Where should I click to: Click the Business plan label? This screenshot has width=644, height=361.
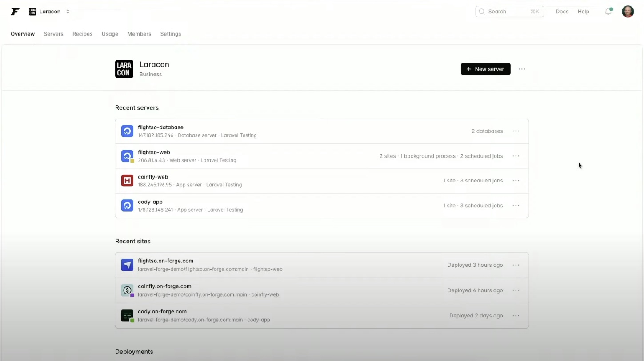click(x=151, y=74)
